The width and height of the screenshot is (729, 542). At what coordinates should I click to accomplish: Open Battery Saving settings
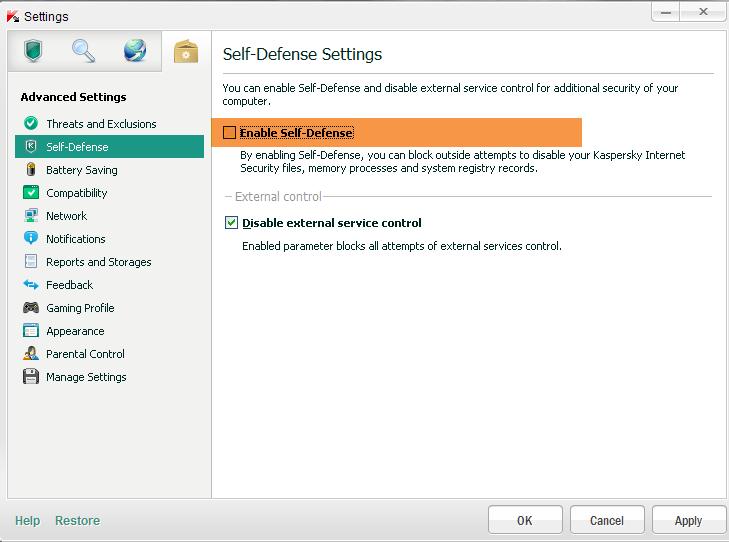109,170
